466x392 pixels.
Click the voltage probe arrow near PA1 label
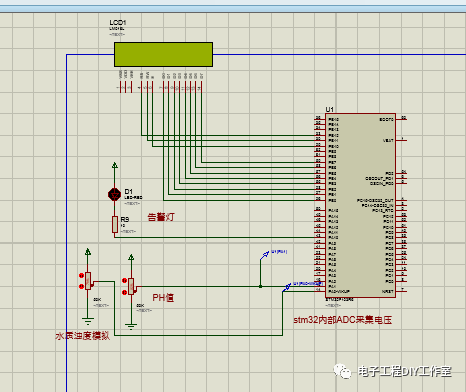[265, 255]
